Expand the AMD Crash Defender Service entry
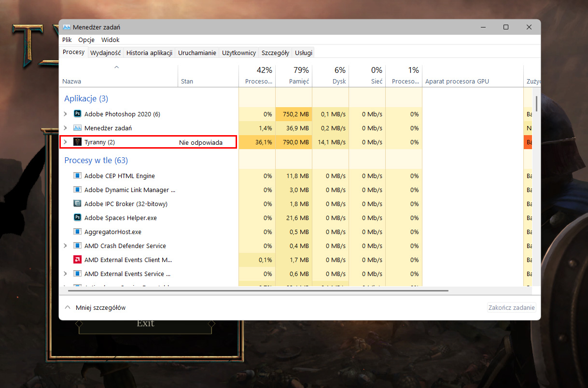Viewport: 588px width, 388px height. 66,246
